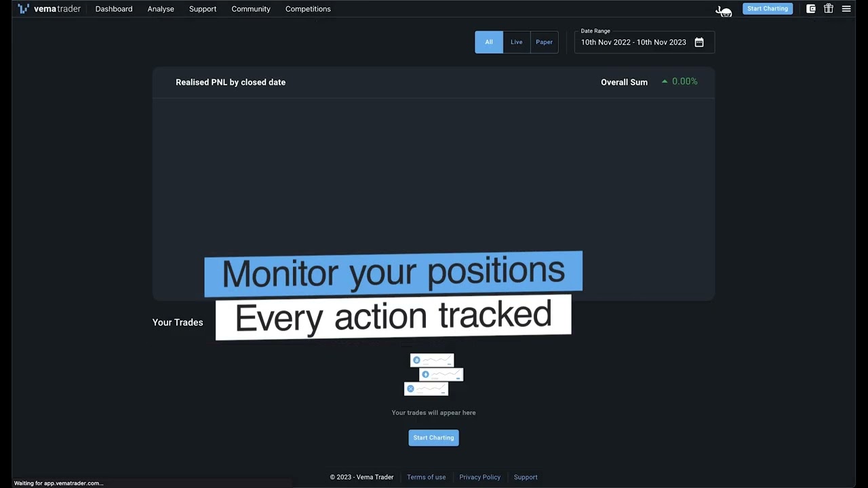
Task: Open the Support menu in navbar
Action: [x=203, y=9]
